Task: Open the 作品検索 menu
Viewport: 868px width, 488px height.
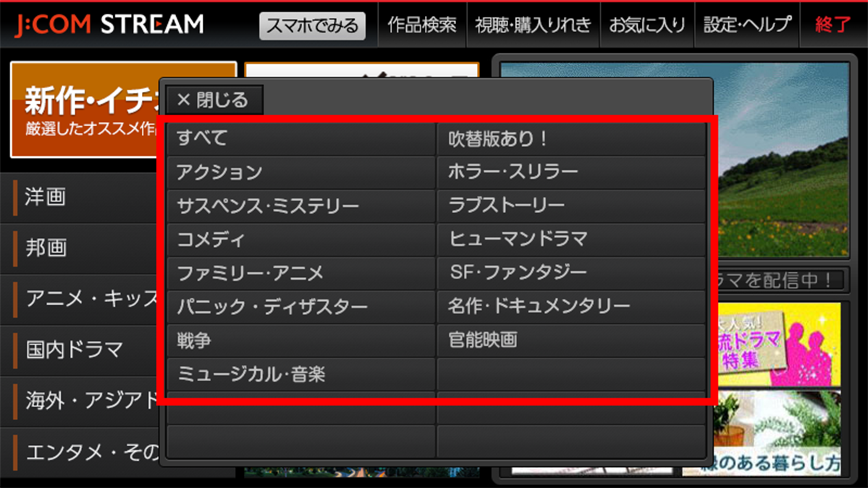Action: coord(422,25)
